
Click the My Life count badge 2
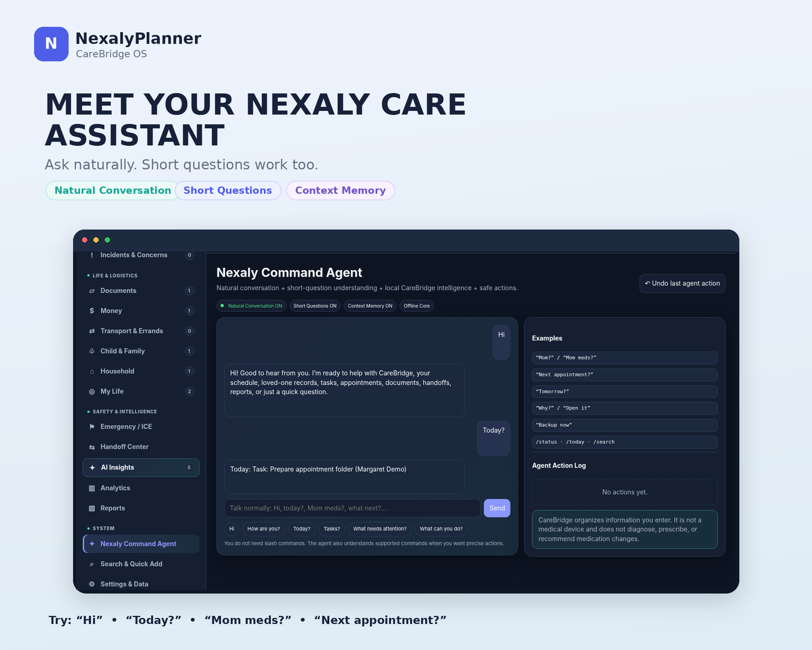[189, 392]
